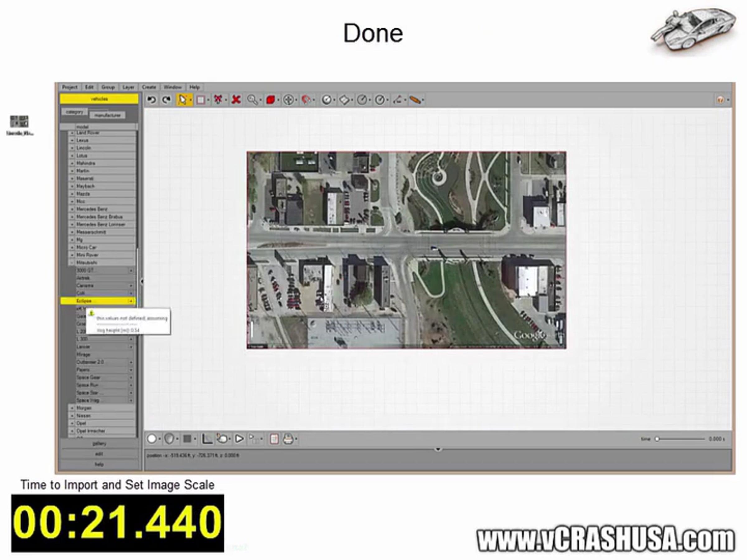Activate the magnifying glass zoom tool
The image size is (747, 560).
click(x=252, y=100)
